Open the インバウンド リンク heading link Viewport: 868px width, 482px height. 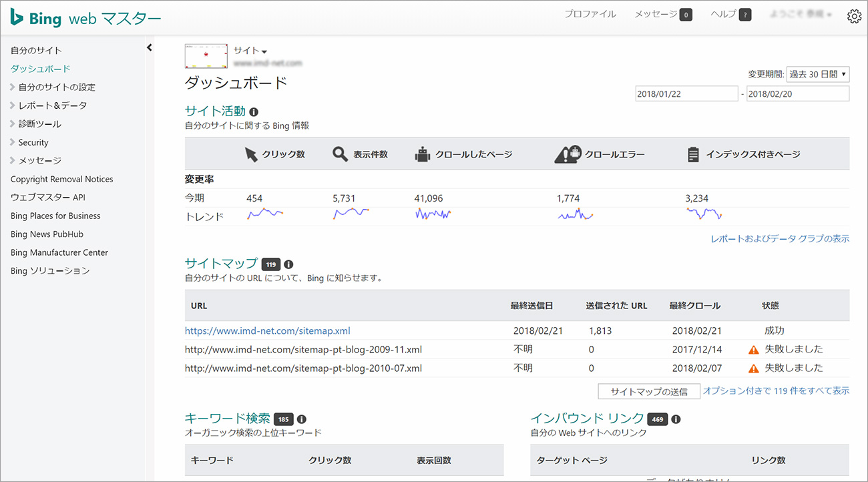tap(588, 419)
